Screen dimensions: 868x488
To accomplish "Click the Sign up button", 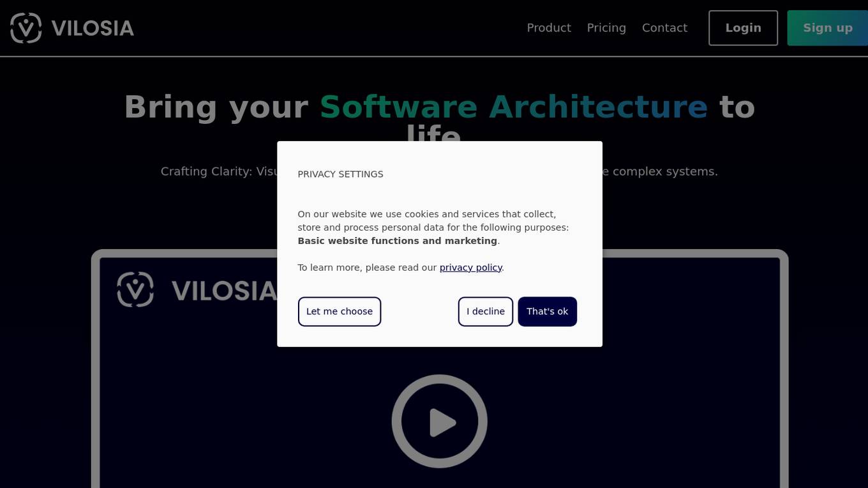I will (827, 28).
